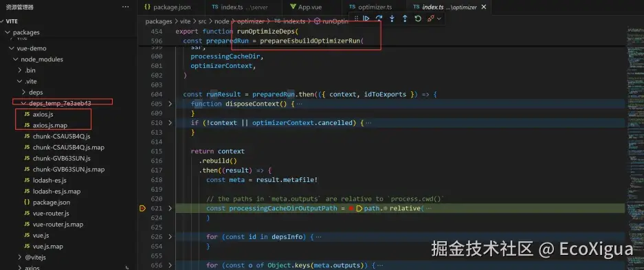Open lodash-es.js file
This screenshot has height=270, width=644.
pyautogui.click(x=49, y=181)
